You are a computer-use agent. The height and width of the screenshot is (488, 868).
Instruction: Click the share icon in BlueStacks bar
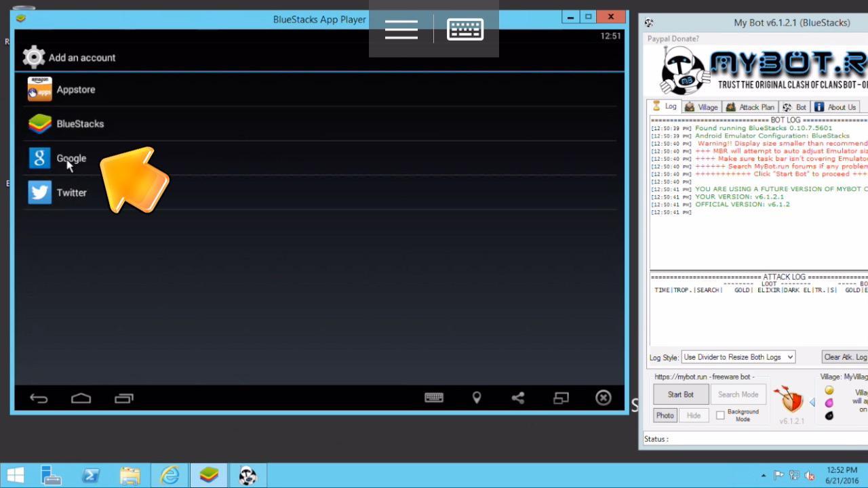click(x=518, y=398)
